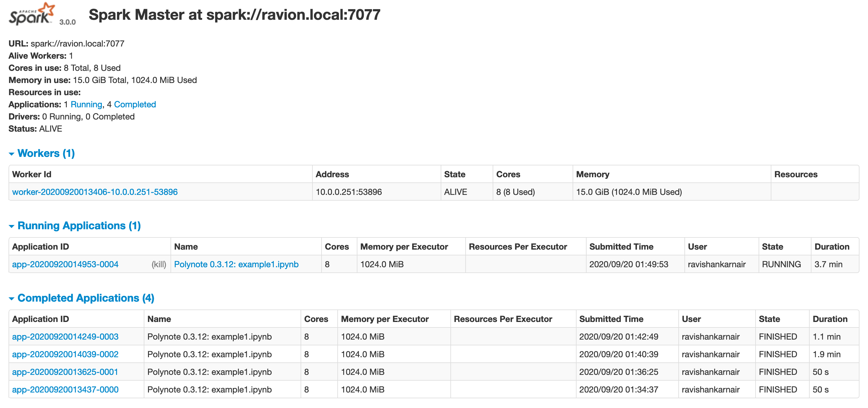Open the Running applications link in summary

click(x=86, y=105)
